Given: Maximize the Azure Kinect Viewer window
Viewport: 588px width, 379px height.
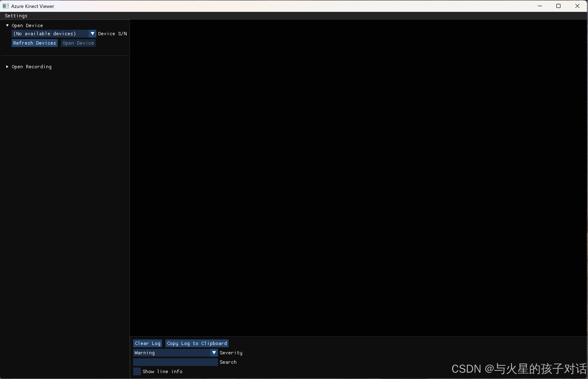Looking at the screenshot, I should click(x=558, y=6).
